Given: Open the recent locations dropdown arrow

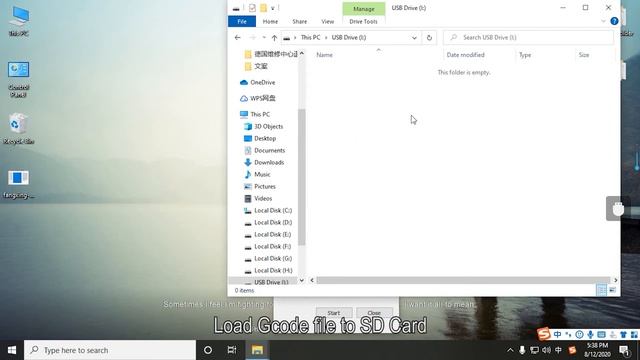Looking at the screenshot, I should click(x=264, y=38).
